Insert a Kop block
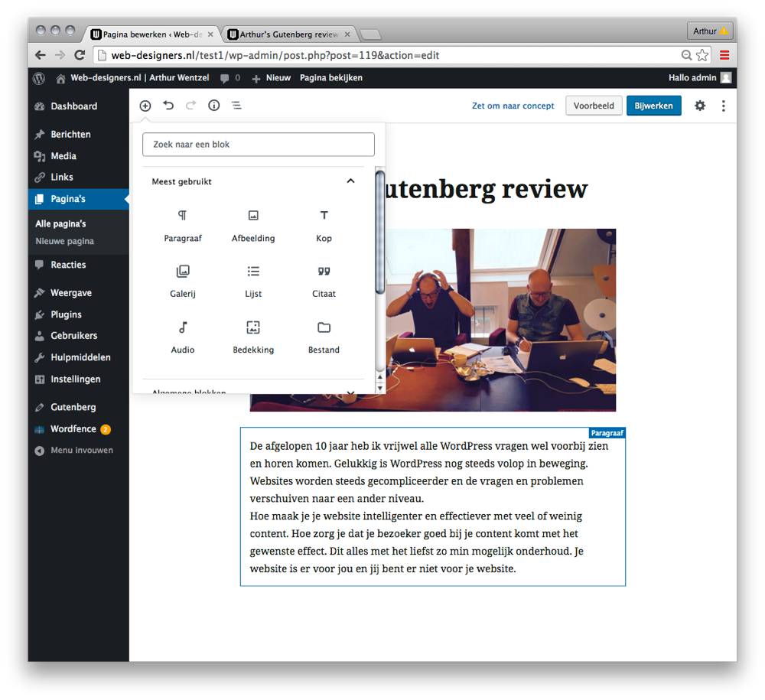 (x=324, y=226)
